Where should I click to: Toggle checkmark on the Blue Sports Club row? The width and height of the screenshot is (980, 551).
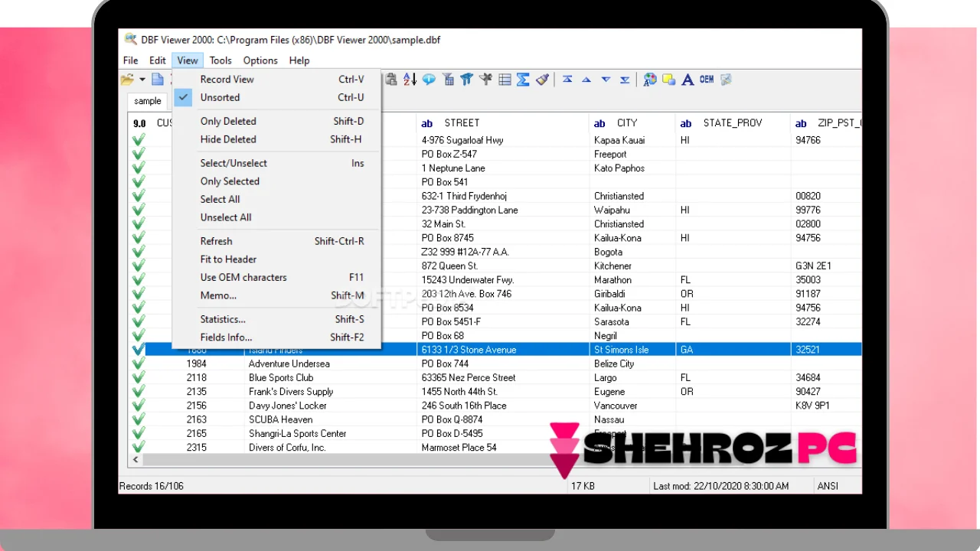click(139, 377)
